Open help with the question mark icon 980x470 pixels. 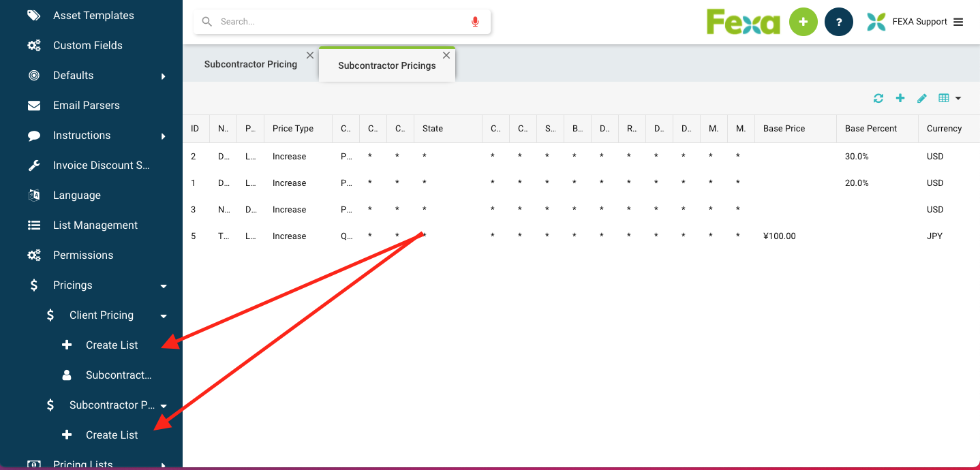[839, 22]
